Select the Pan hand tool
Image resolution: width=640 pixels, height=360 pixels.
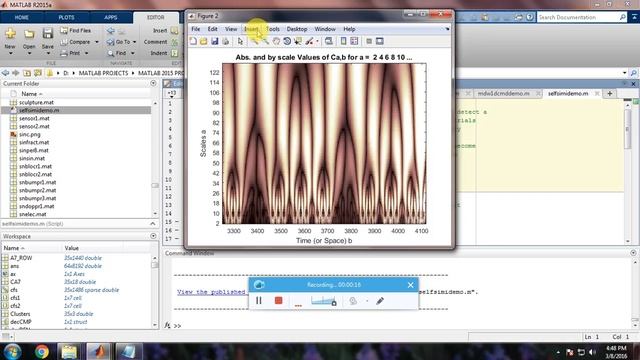coord(276,41)
